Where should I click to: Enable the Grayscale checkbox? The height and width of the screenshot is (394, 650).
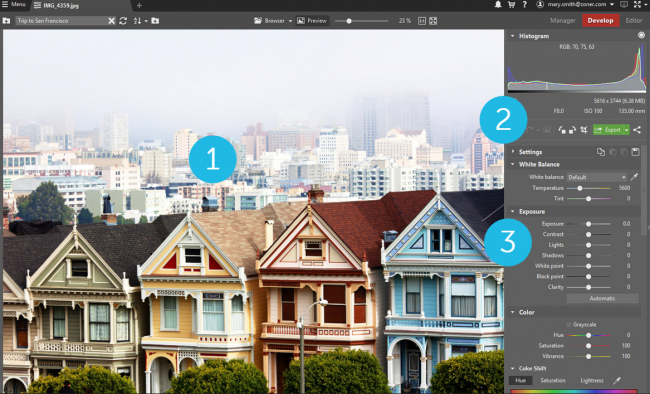pyautogui.click(x=569, y=324)
